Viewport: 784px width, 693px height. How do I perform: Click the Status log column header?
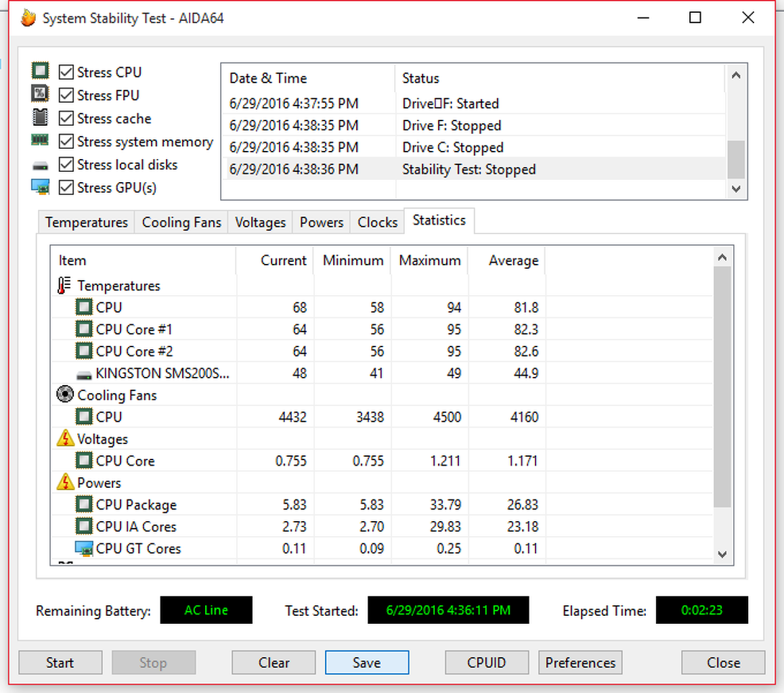[x=560, y=78]
